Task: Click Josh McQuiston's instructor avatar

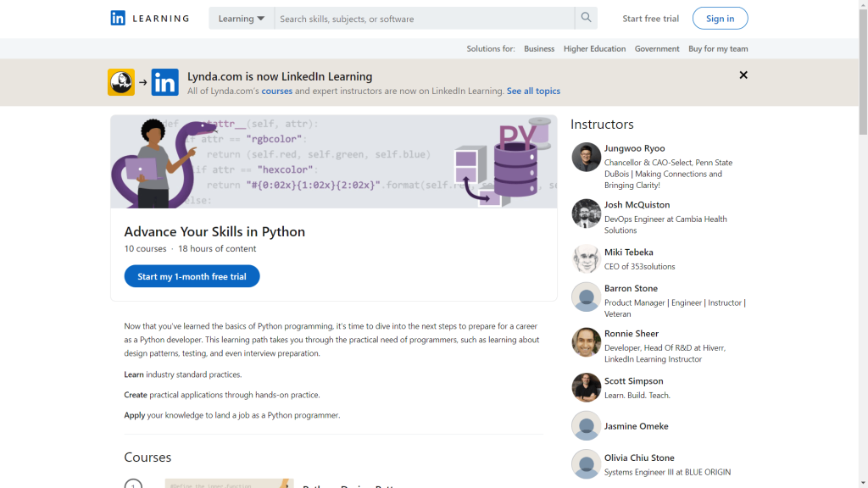Action: click(x=586, y=213)
